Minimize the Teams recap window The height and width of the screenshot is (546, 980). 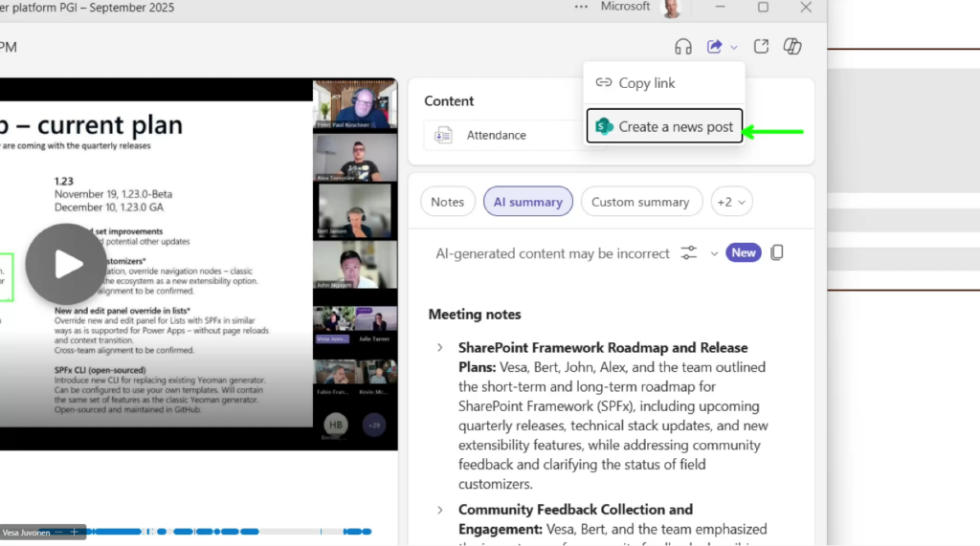(x=720, y=7)
